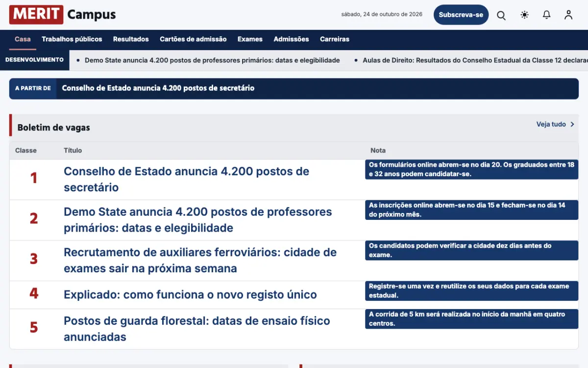Expand Veja tudo chevron arrow

pyautogui.click(x=572, y=124)
